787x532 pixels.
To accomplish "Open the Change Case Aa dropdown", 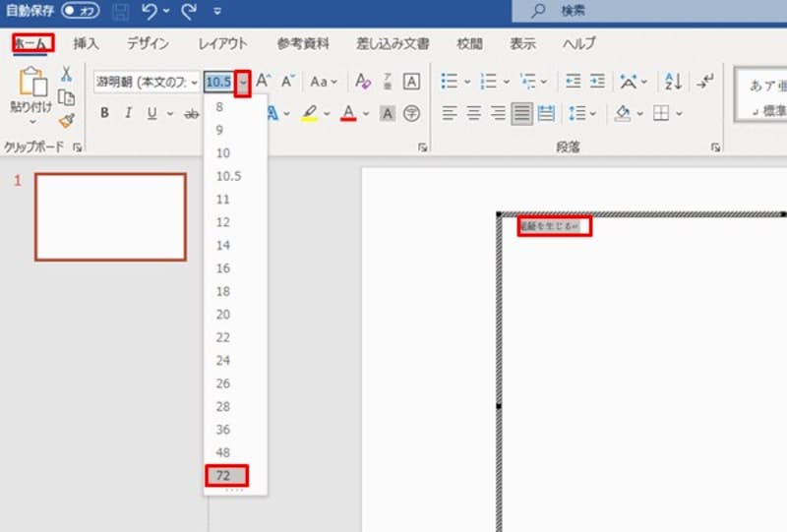I will point(324,82).
